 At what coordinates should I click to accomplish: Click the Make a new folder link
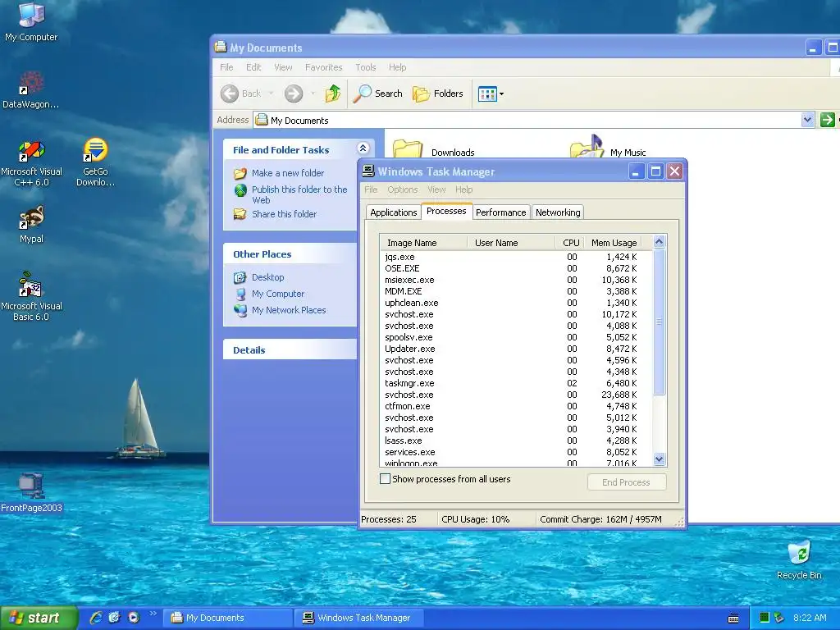click(x=288, y=173)
